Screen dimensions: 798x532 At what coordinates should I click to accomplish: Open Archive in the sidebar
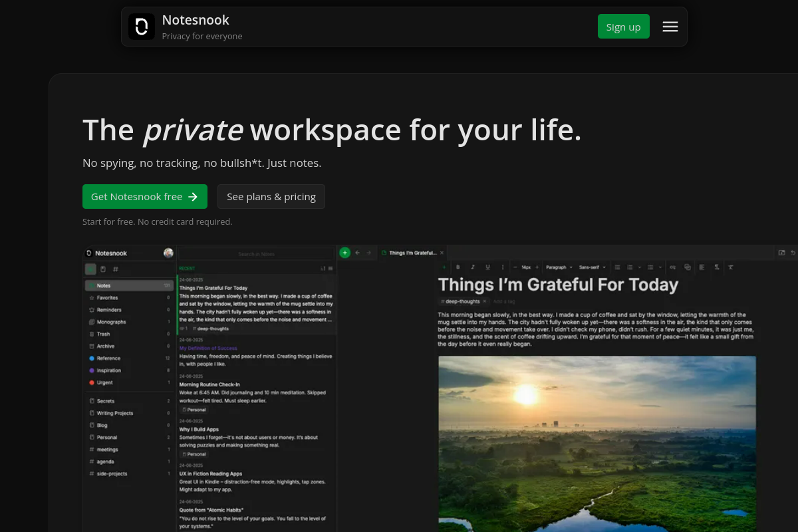(129, 346)
